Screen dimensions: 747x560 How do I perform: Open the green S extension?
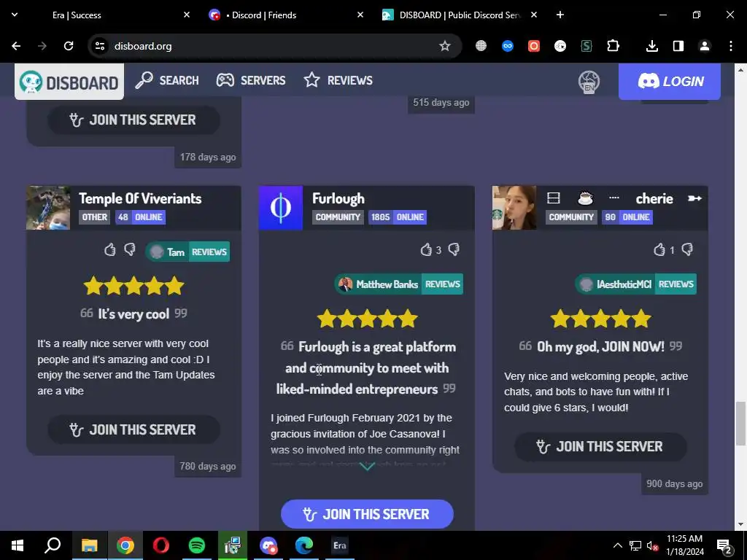tap(587, 46)
